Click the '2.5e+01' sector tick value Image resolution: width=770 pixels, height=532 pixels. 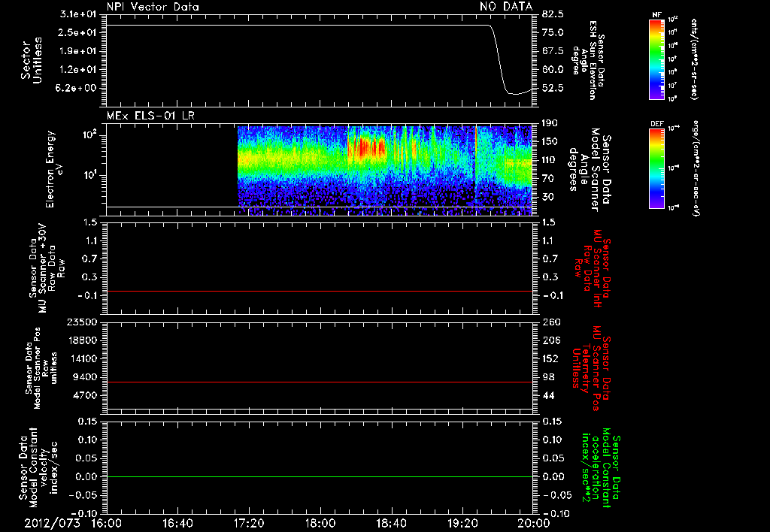(x=77, y=32)
